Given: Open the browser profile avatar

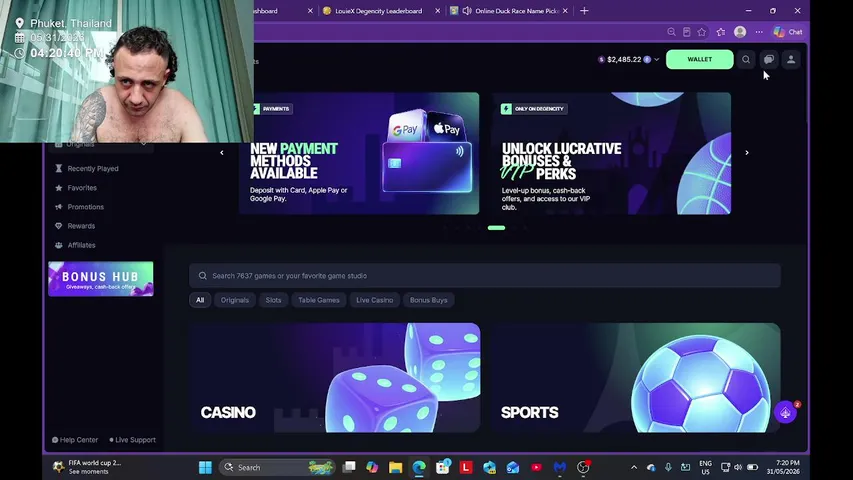Looking at the screenshot, I should pos(740,32).
